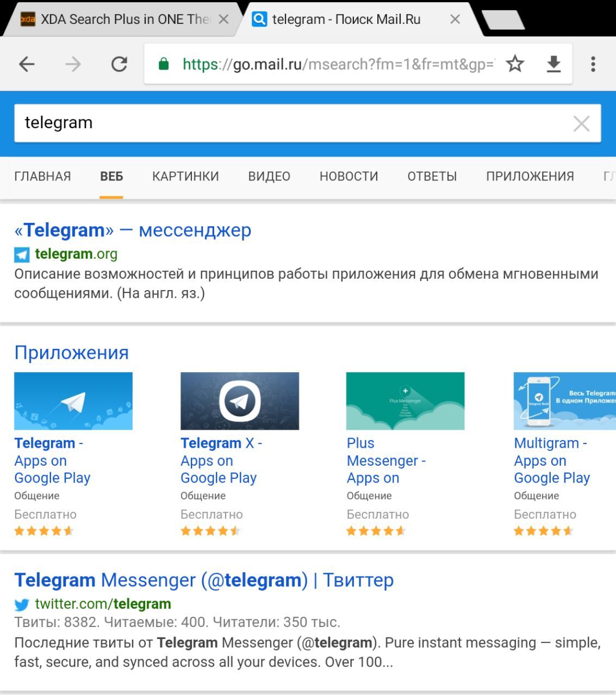Screen dimensions: 616x695
Task: Click the download page icon
Action: [553, 64]
